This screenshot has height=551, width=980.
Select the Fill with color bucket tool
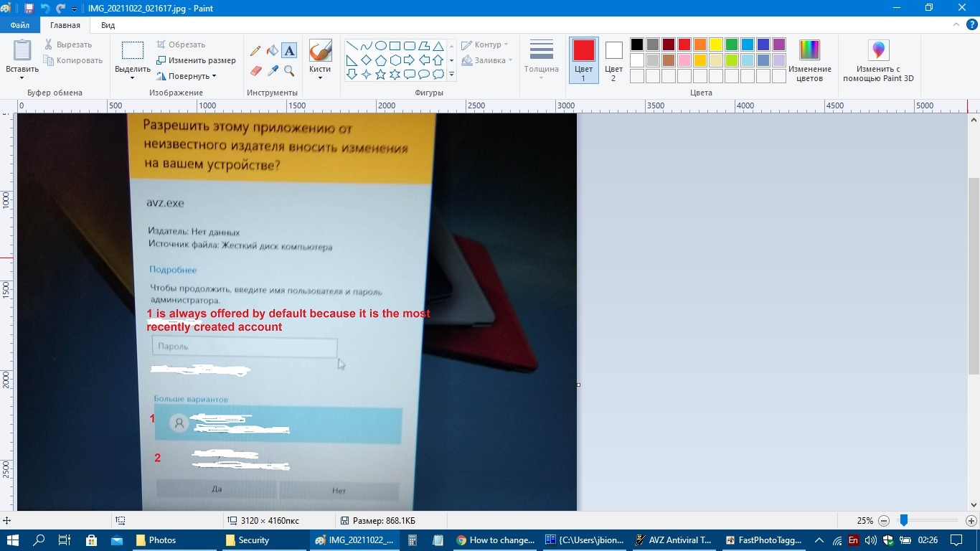pyautogui.click(x=272, y=51)
